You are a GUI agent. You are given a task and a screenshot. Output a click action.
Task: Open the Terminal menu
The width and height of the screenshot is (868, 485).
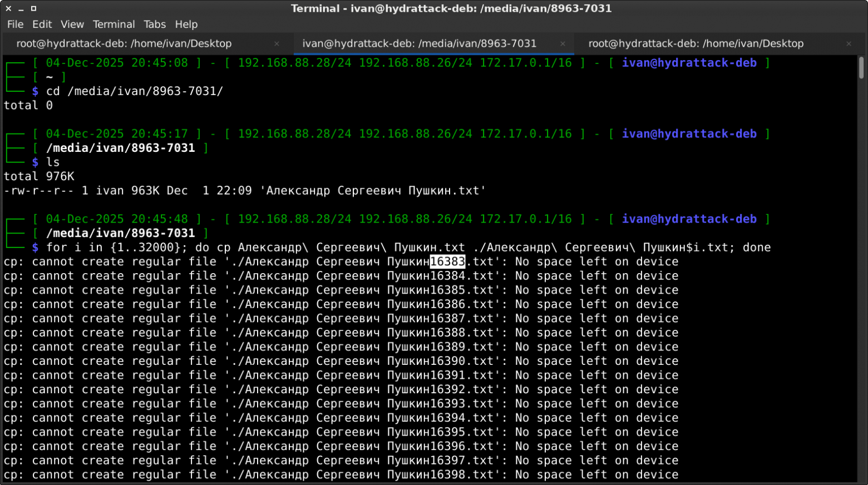coord(114,24)
